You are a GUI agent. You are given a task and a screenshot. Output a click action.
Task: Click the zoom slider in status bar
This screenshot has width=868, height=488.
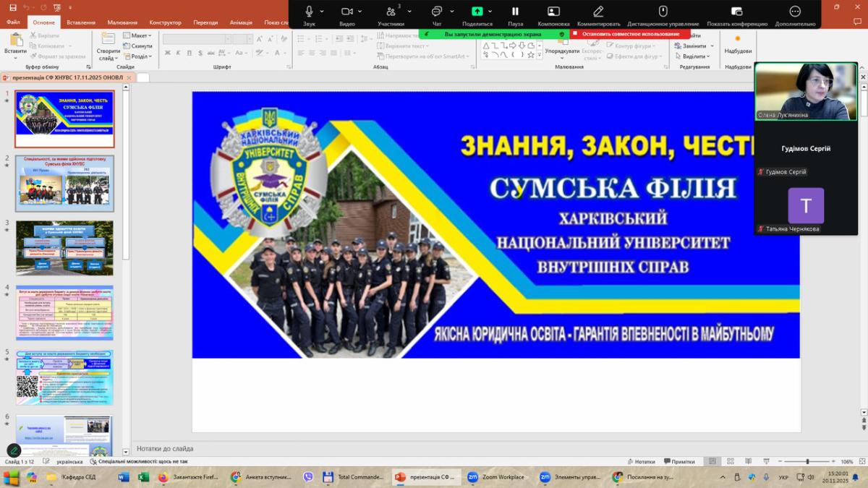[x=807, y=461]
